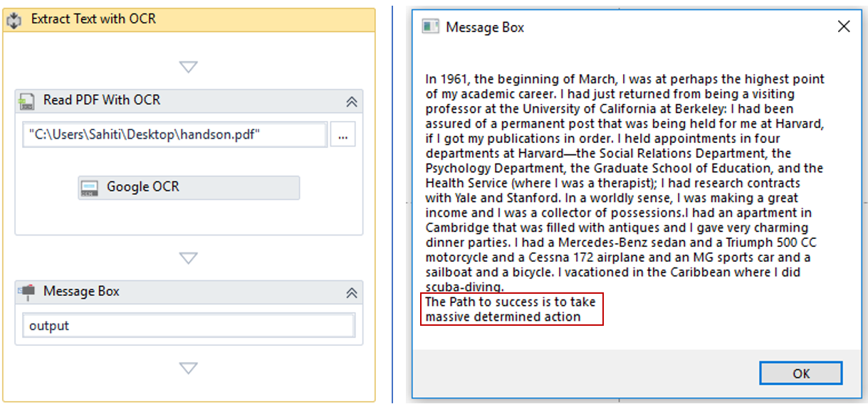Click the output text field
The width and height of the screenshot is (868, 409).
click(x=189, y=326)
